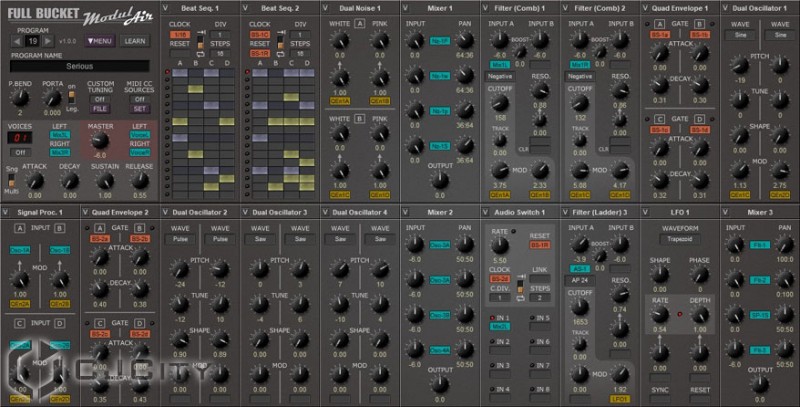Click the Mixer 1 OUTPUT knob
Viewport: 800px width, 407px height.
440,181
